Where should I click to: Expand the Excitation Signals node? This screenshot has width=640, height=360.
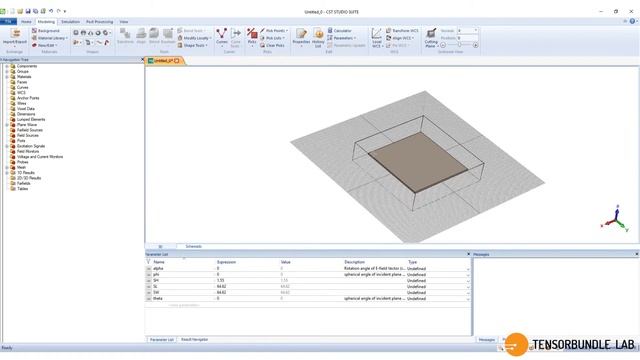click(7, 146)
